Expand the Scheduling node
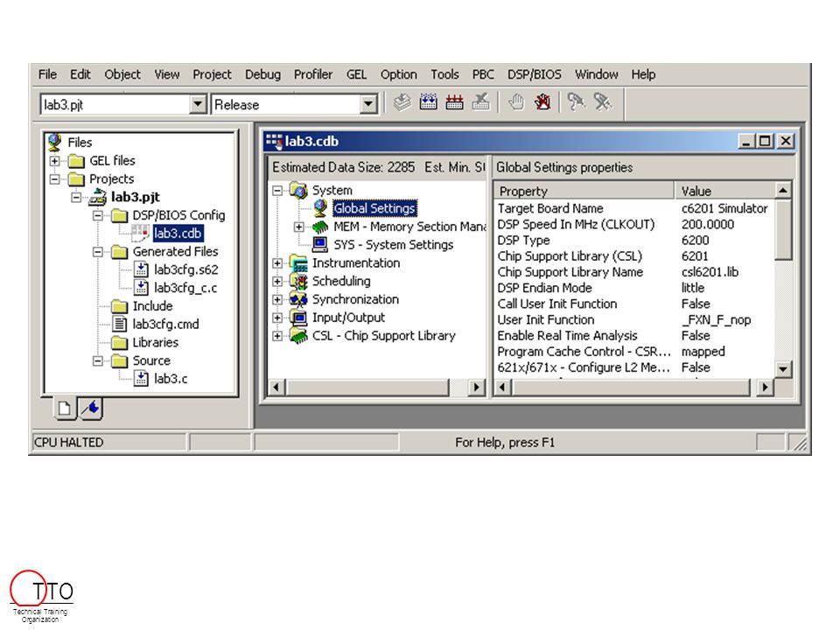The height and width of the screenshot is (630, 840). 277,282
